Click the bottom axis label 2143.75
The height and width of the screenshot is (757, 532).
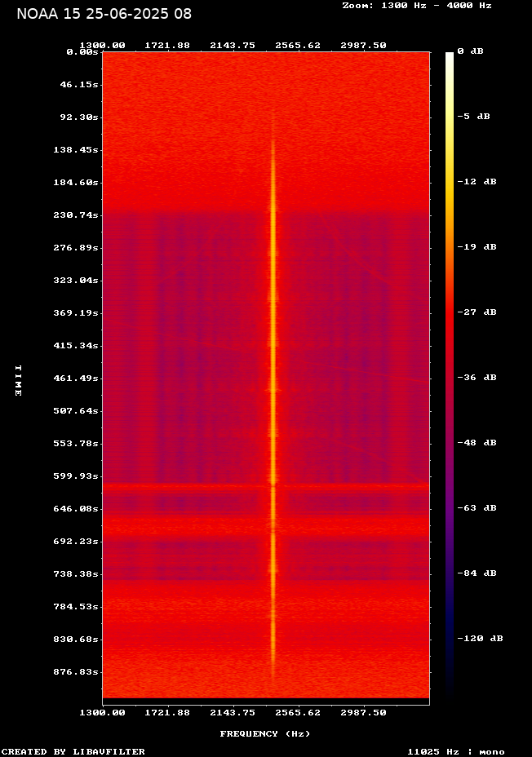coord(233,713)
